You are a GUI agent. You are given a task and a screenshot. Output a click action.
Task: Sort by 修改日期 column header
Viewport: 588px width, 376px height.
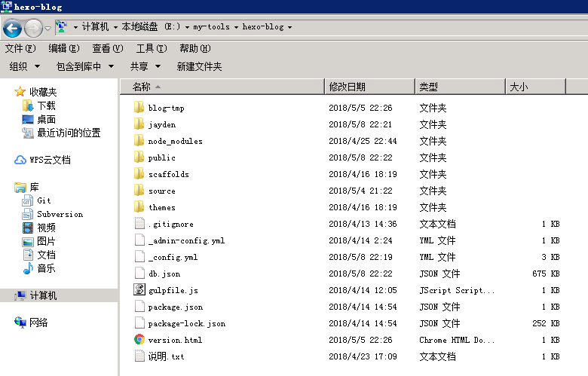coord(348,87)
